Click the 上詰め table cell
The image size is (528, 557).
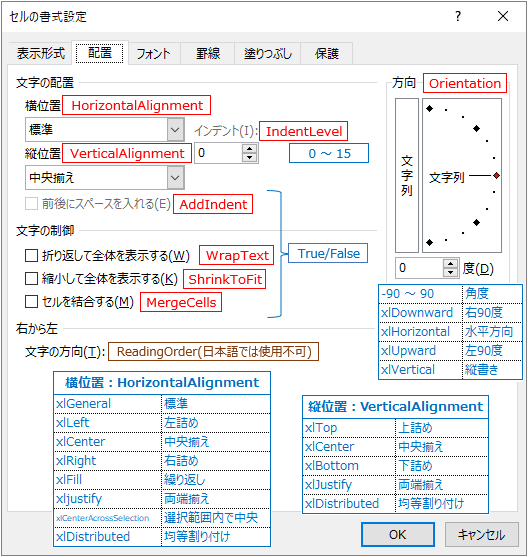[442, 428]
